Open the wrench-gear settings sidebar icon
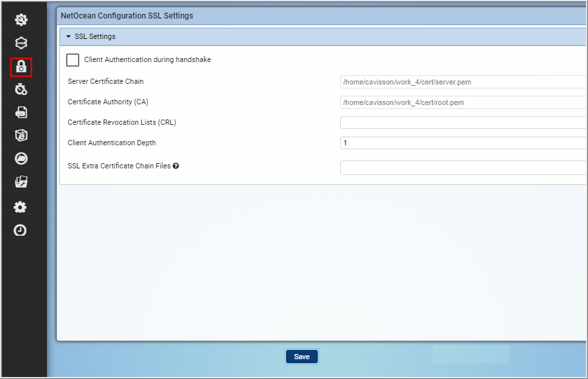The image size is (588, 379). [x=21, y=20]
